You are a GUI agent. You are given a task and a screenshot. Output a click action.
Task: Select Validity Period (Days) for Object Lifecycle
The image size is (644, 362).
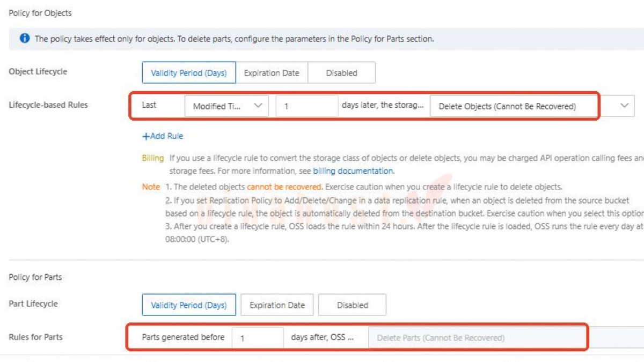click(x=188, y=73)
